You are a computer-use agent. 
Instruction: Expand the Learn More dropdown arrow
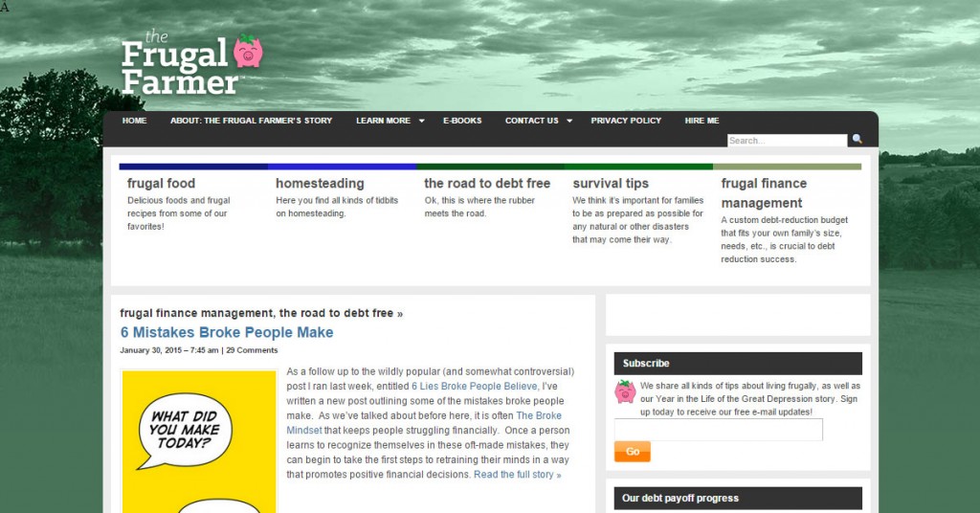point(421,122)
